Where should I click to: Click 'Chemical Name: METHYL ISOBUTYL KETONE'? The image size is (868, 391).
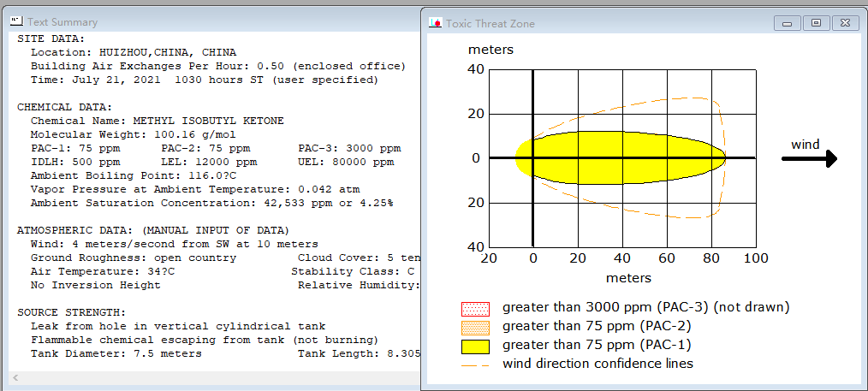click(158, 121)
